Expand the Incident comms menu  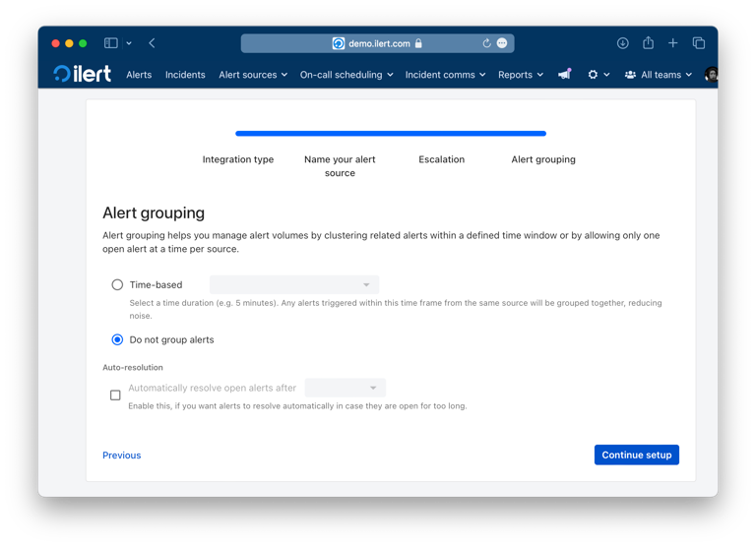click(x=445, y=75)
